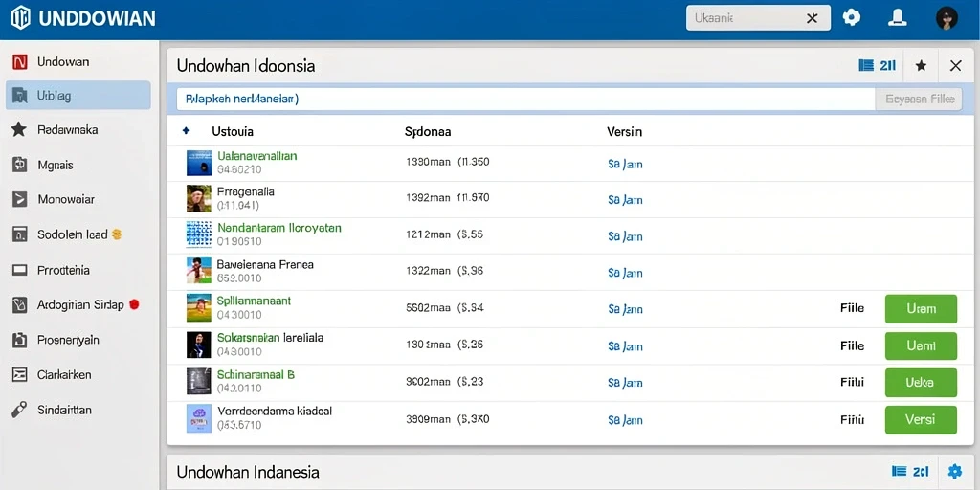Image resolution: width=980 pixels, height=490 pixels.
Task: Clear search box with X icon
Action: [812, 18]
